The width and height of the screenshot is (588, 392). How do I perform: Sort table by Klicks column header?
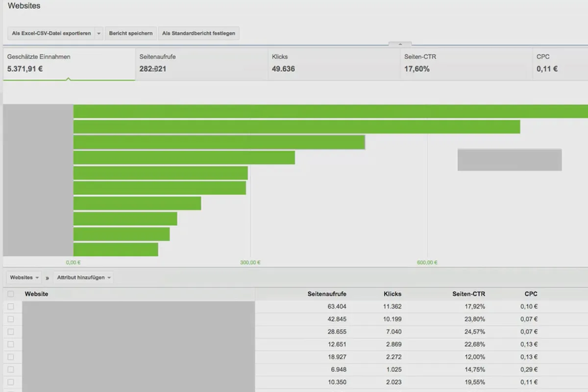pos(392,294)
